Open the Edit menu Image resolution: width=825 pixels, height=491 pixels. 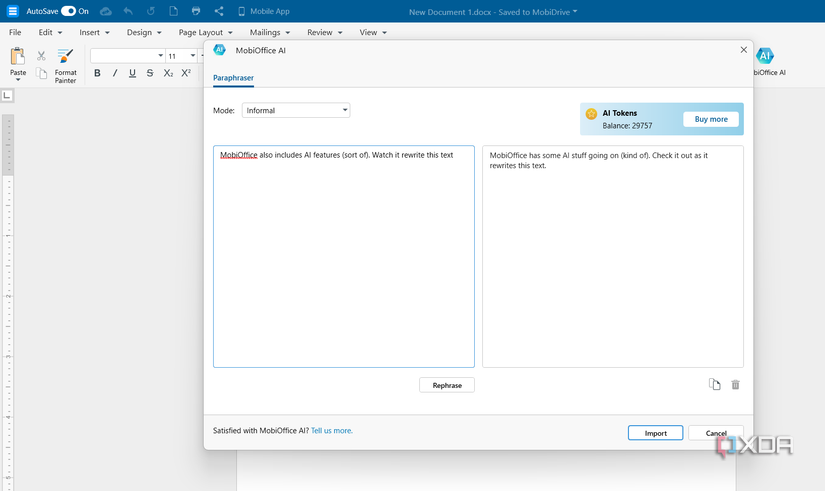pos(50,32)
